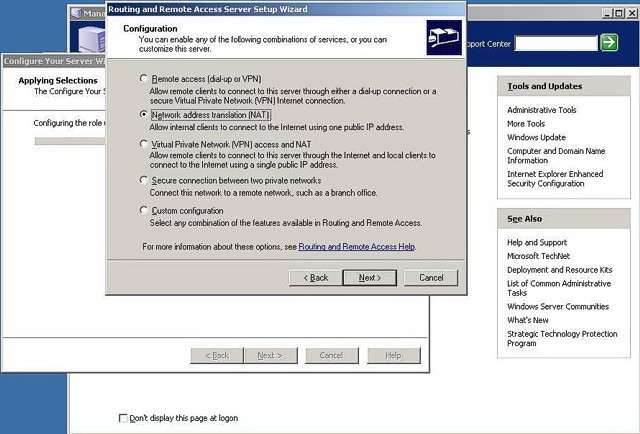The image size is (640, 434).
Task: Open List of Common Administrative Tasks
Action: [x=559, y=288]
